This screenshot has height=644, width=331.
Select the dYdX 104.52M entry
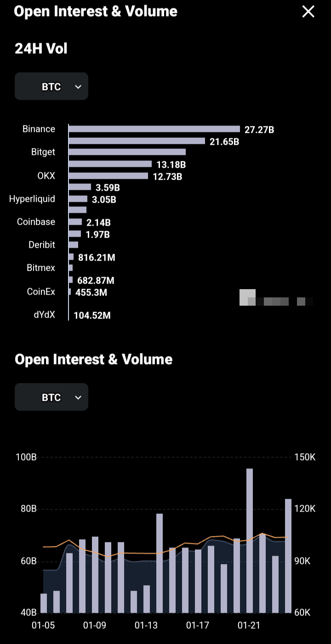[x=92, y=315]
